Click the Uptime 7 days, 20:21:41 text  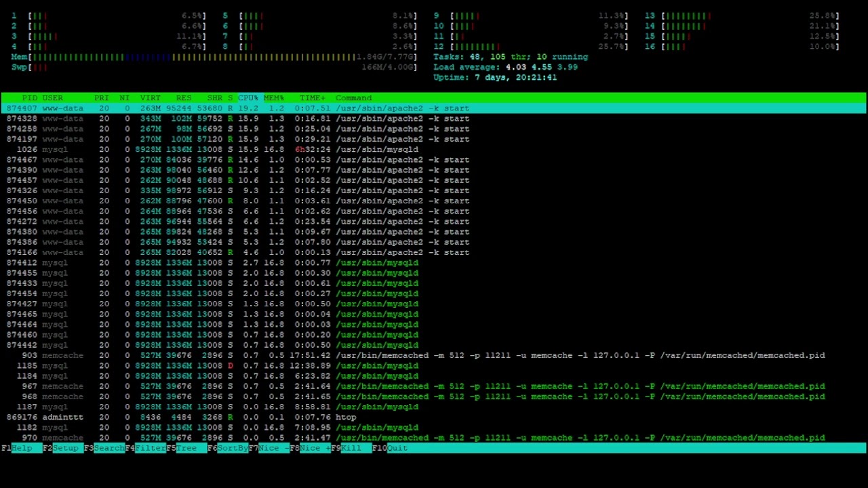495,77
